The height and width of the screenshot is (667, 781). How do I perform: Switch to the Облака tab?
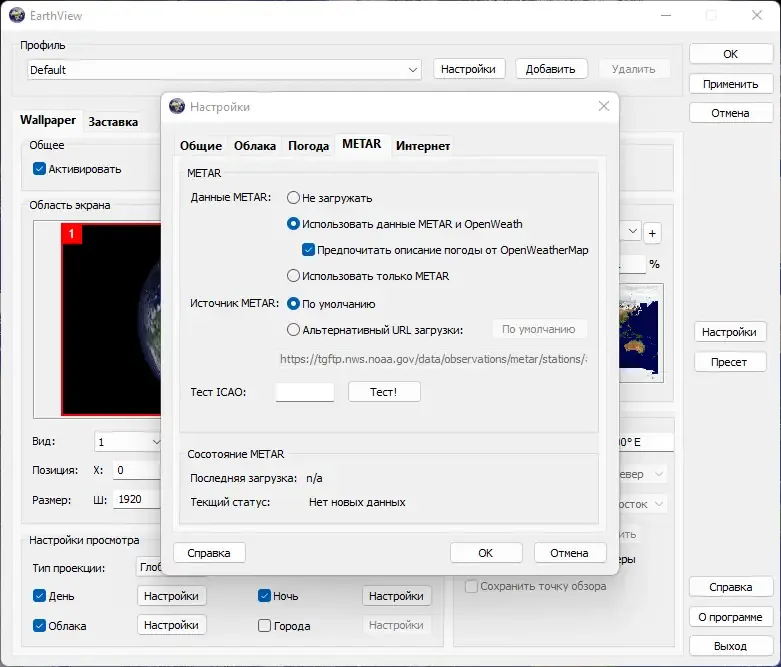coord(255,146)
